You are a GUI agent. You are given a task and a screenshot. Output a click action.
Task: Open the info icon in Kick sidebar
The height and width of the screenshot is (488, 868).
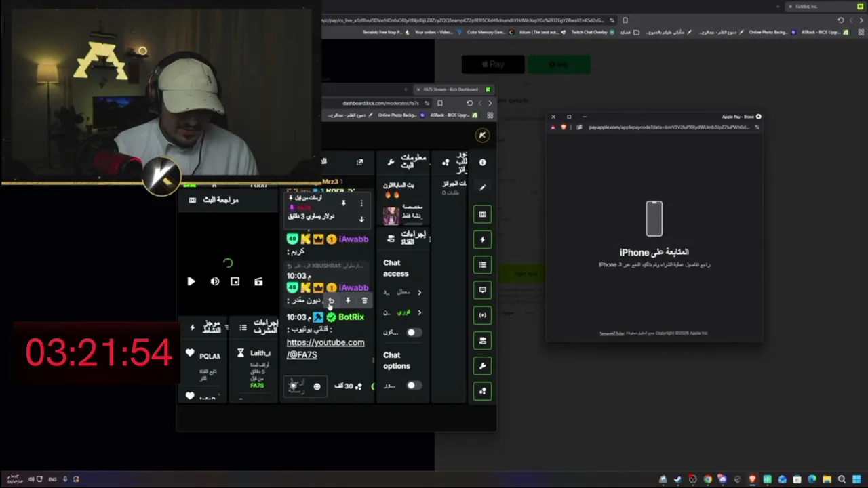click(x=482, y=163)
